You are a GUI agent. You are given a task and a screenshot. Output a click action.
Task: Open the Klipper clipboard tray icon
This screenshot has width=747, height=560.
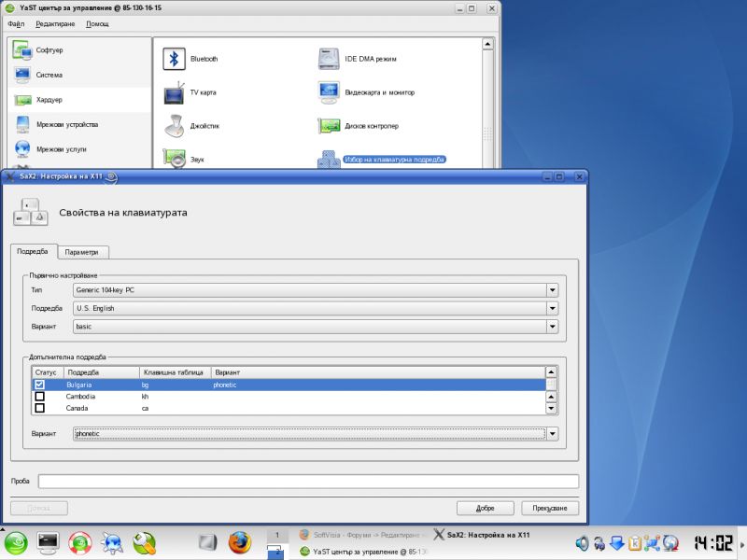click(x=635, y=543)
